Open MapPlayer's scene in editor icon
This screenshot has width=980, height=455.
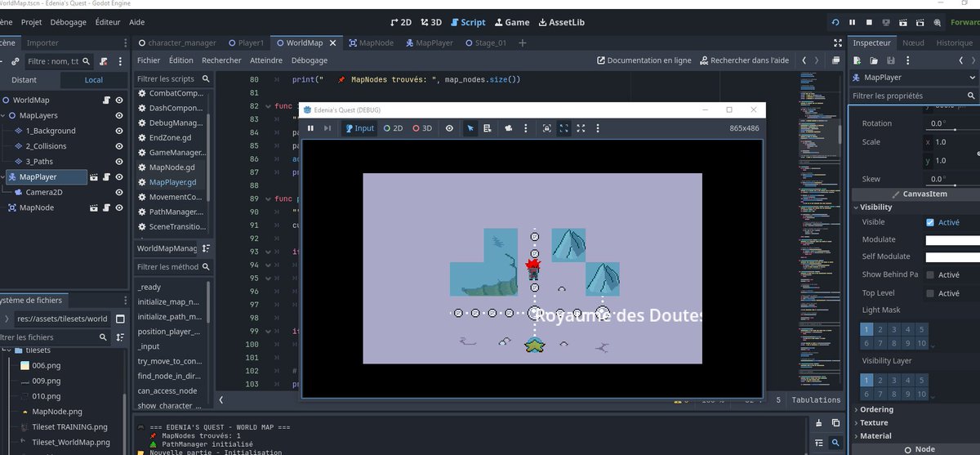pyautogui.click(x=93, y=176)
